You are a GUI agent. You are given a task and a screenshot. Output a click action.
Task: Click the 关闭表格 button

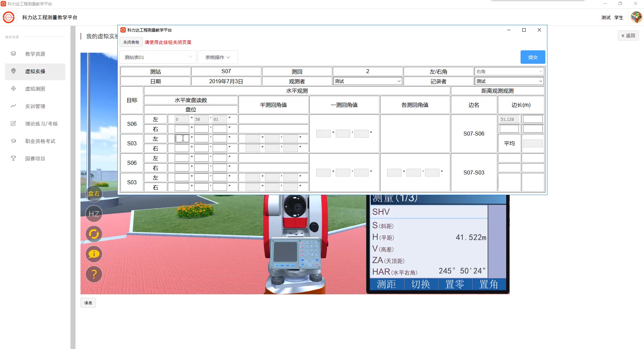click(x=131, y=42)
